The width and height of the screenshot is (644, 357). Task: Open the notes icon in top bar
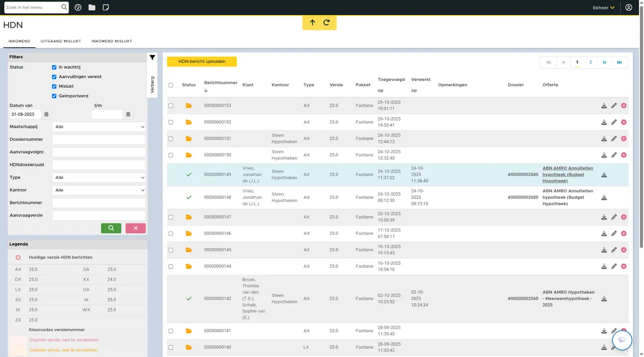click(x=106, y=8)
